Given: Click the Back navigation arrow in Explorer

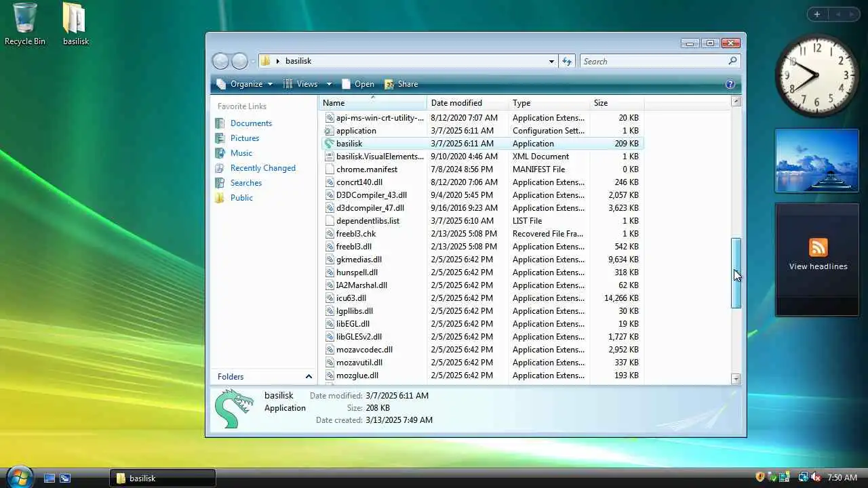Looking at the screenshot, I should coord(220,61).
